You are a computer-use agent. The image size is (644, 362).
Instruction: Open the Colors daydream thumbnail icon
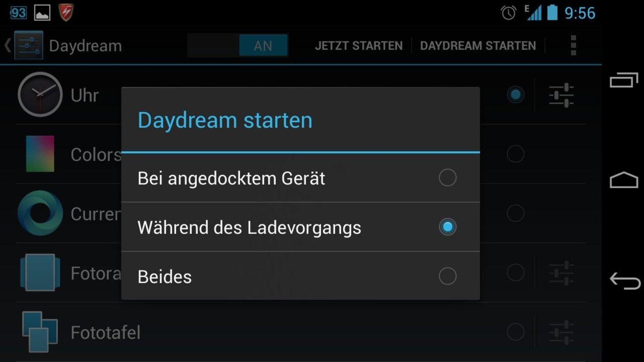pyautogui.click(x=40, y=154)
